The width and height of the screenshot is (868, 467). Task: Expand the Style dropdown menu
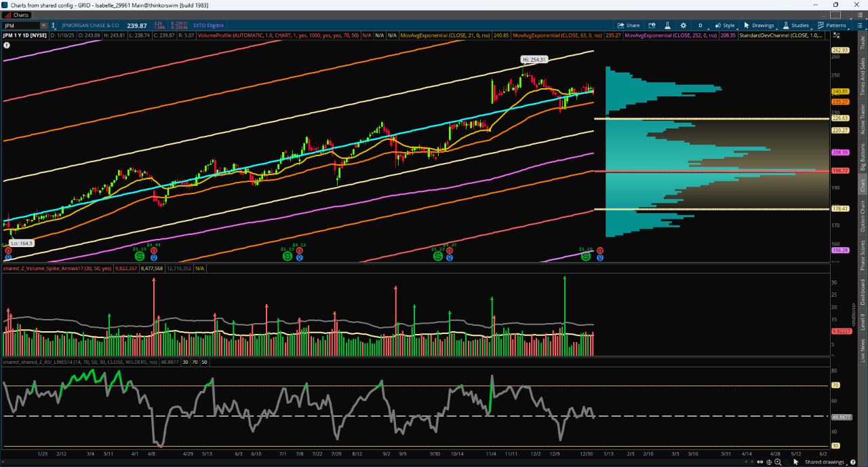(x=724, y=25)
